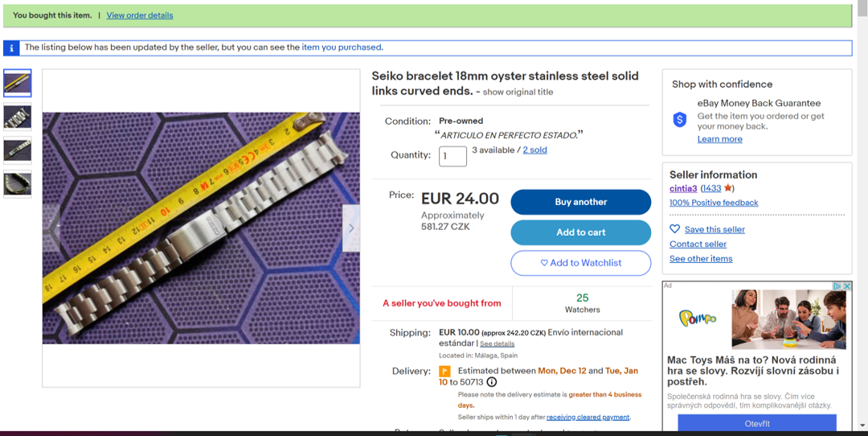Click the Quantity input field
This screenshot has width=868, height=436.
point(452,156)
